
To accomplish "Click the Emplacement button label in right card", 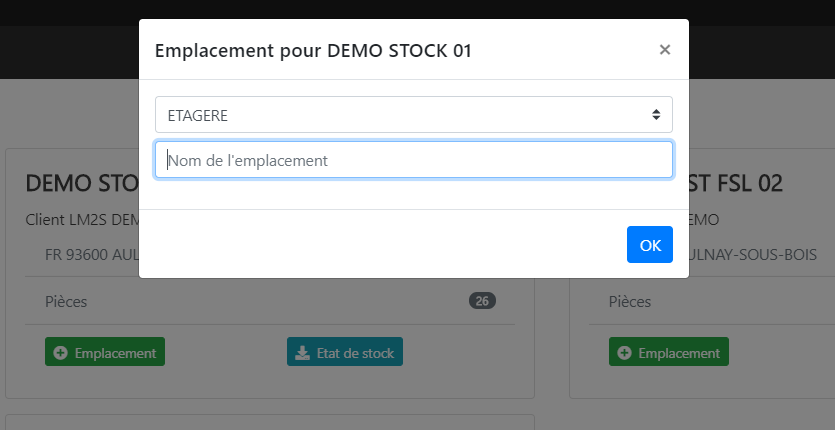I will (x=679, y=353).
